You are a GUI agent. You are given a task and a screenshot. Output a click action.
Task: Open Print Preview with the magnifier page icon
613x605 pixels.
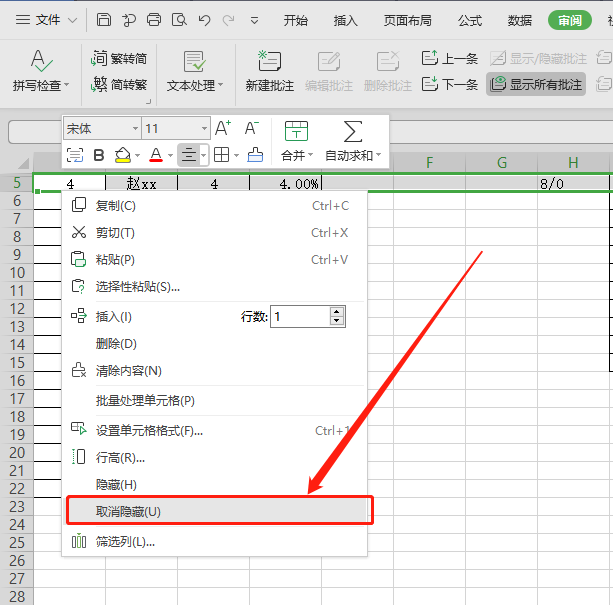(179, 20)
